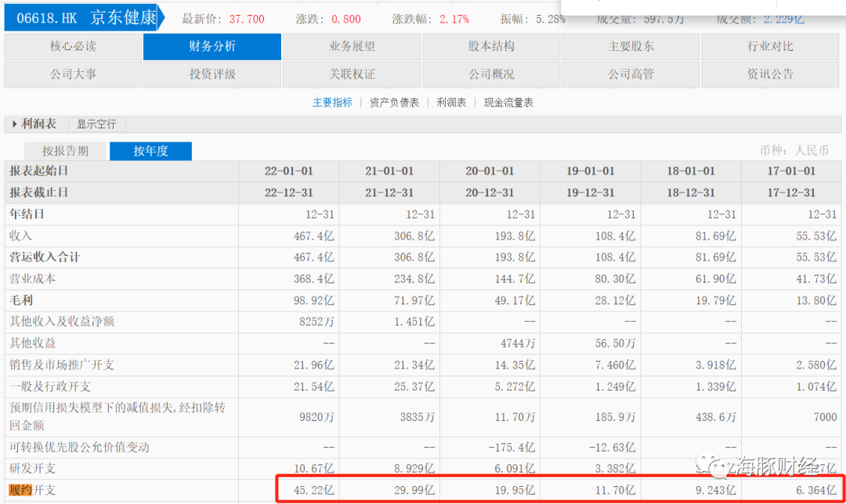Click the 10.67亿 研发开支 value
Screen dimensions: 846x504
(314, 468)
